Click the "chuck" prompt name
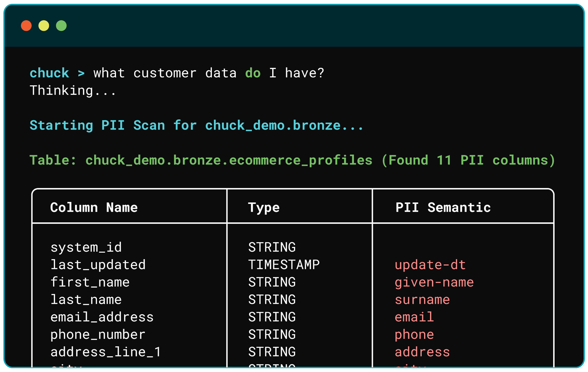The width and height of the screenshot is (588, 372). 49,73
